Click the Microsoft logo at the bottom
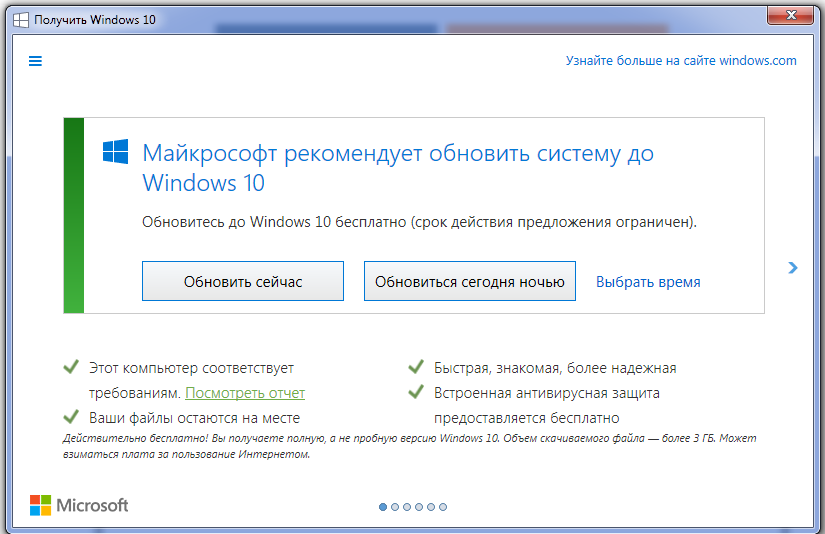 pyautogui.click(x=79, y=506)
